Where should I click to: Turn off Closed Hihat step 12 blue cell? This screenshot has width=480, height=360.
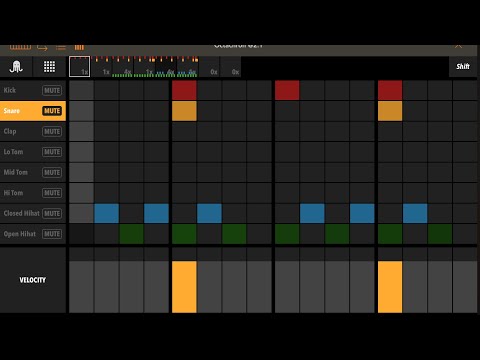coord(362,213)
